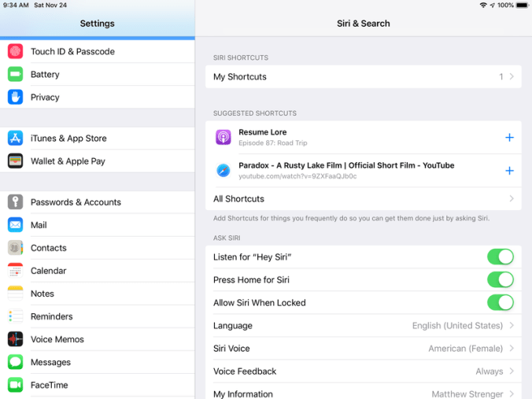Open the Voice Memos icon
532x399 pixels.
point(15,339)
